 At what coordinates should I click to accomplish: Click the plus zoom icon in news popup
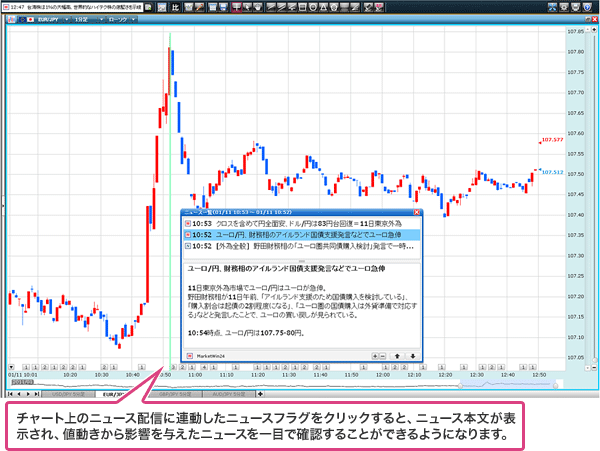pyautogui.click(x=374, y=355)
